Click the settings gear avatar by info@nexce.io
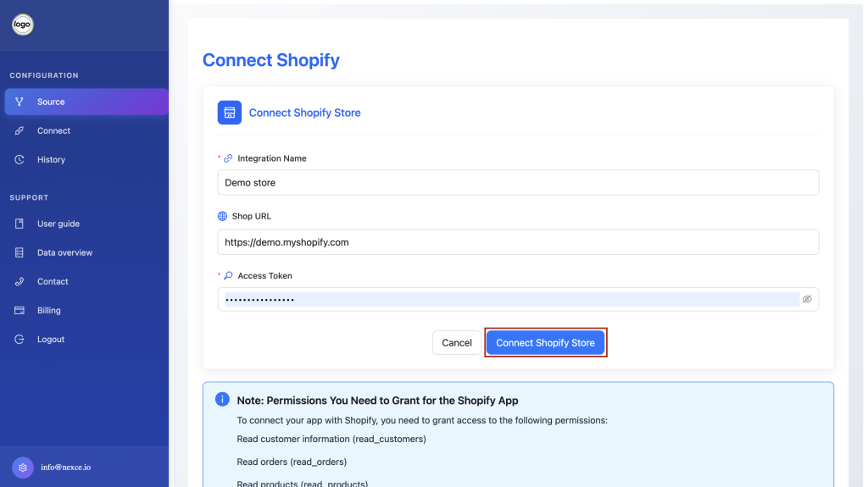The height and width of the screenshot is (487, 868). [23, 468]
